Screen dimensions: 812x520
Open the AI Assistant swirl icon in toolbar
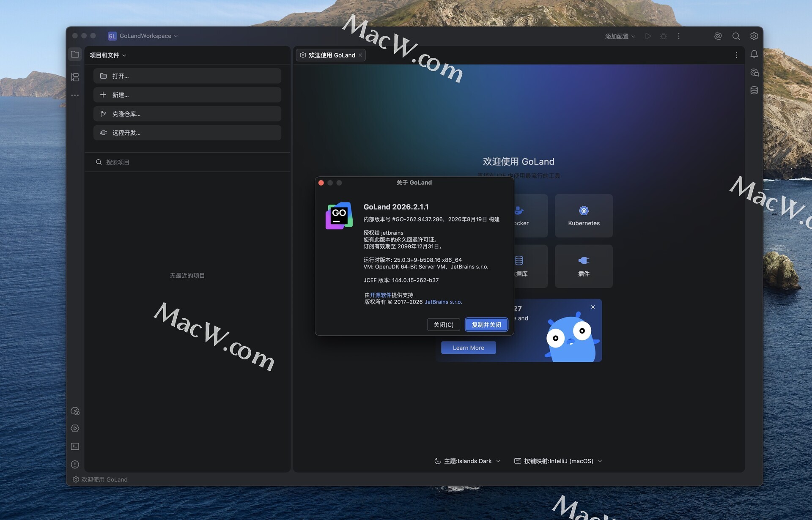pos(718,36)
